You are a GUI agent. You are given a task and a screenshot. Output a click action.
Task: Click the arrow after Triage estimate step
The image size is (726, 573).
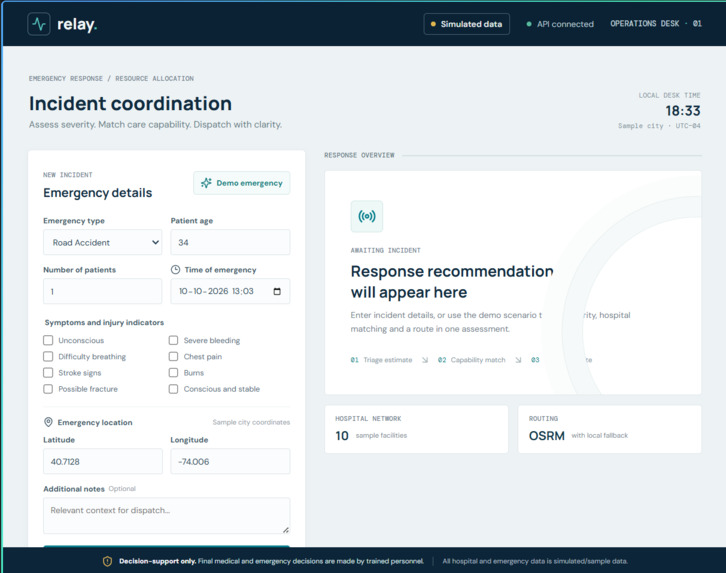pos(425,360)
